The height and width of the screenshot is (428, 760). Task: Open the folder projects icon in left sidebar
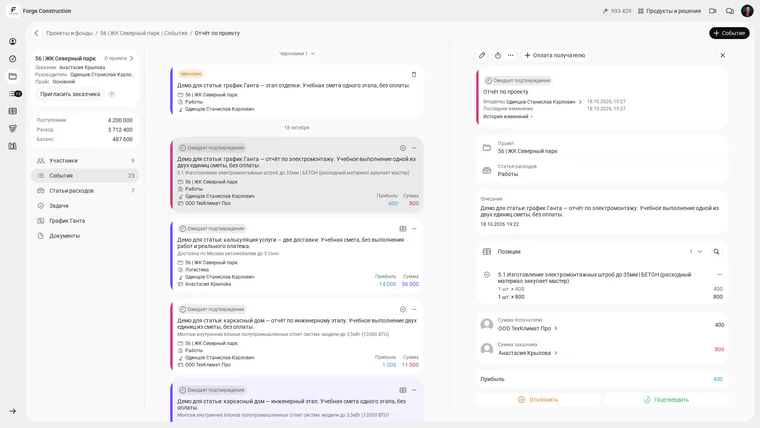click(13, 76)
